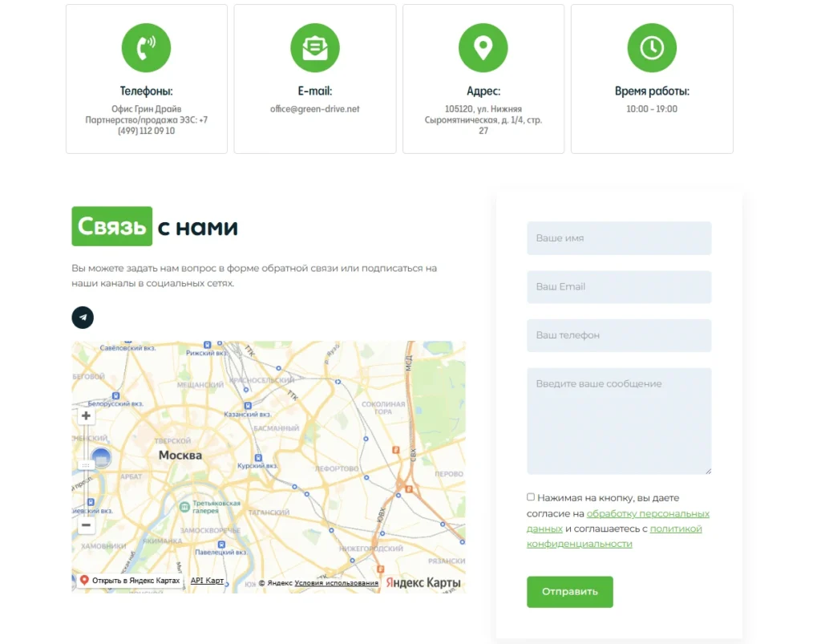Focus the Ваш Email field
821x644 pixels.
[x=619, y=287]
